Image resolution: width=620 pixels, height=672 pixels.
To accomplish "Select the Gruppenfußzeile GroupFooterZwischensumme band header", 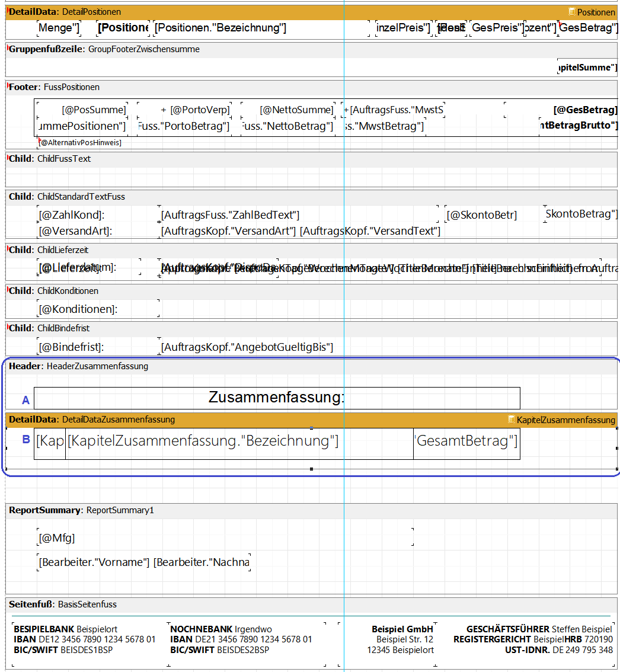I will [x=311, y=49].
